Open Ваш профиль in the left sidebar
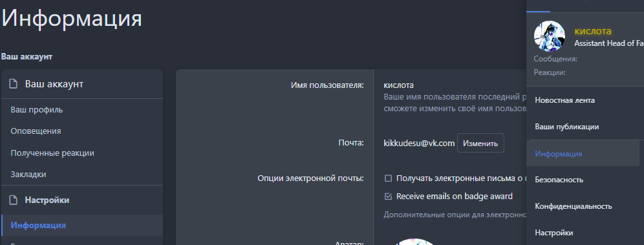 (x=37, y=110)
